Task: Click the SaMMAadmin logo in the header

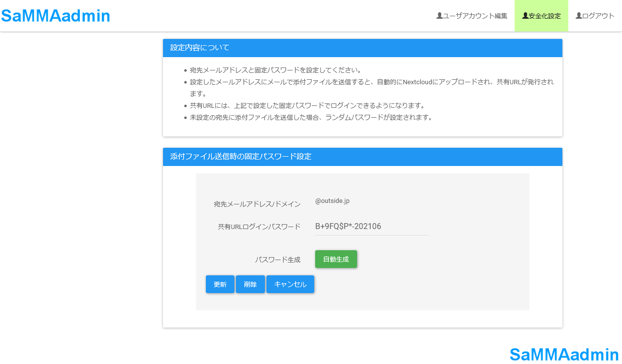Action: 55,16
